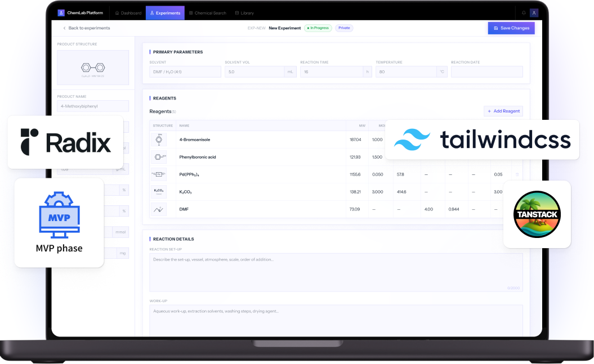Click the MW column header
This screenshot has width=594, height=364.
362,125
